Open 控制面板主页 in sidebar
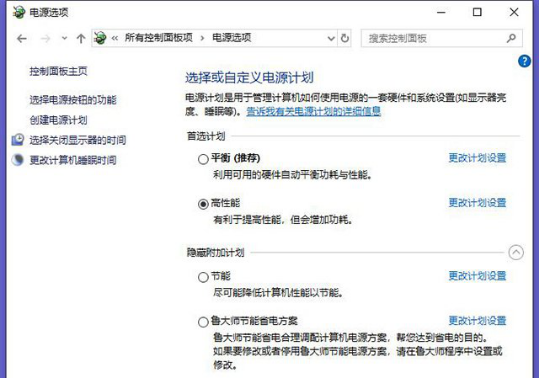Screen dimensions: 540x379 pyautogui.click(x=58, y=71)
